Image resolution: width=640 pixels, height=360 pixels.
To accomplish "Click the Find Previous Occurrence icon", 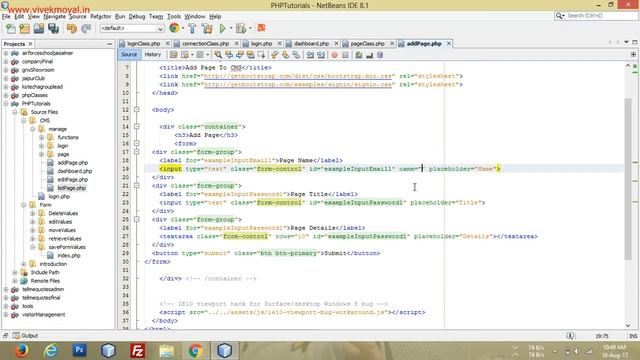I will click(x=229, y=55).
